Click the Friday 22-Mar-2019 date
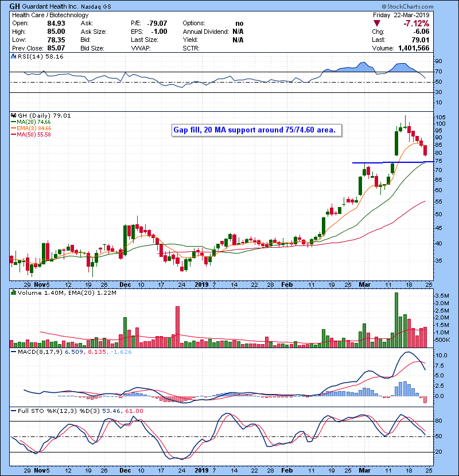This screenshot has height=476, width=459. pyautogui.click(x=401, y=15)
